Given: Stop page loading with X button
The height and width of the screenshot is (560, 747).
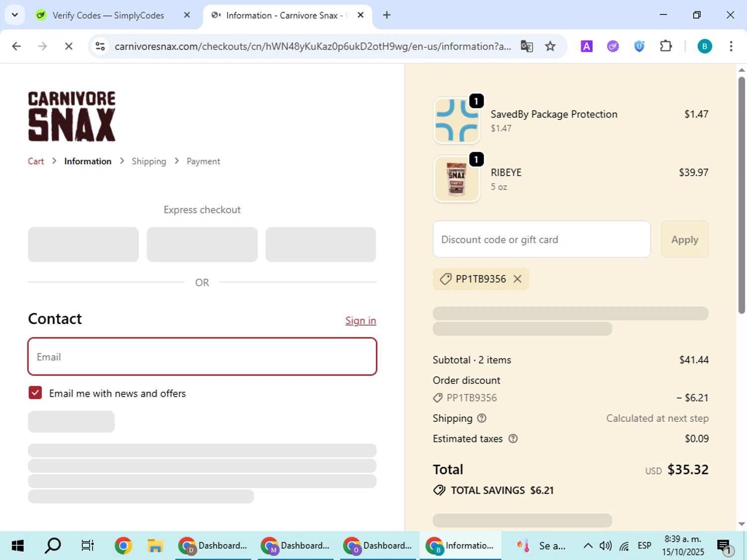Looking at the screenshot, I should pos(69,46).
